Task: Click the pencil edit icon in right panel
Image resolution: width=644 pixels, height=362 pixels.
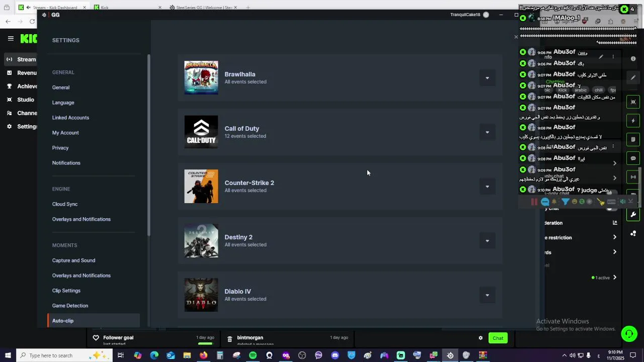Action: click(x=633, y=77)
